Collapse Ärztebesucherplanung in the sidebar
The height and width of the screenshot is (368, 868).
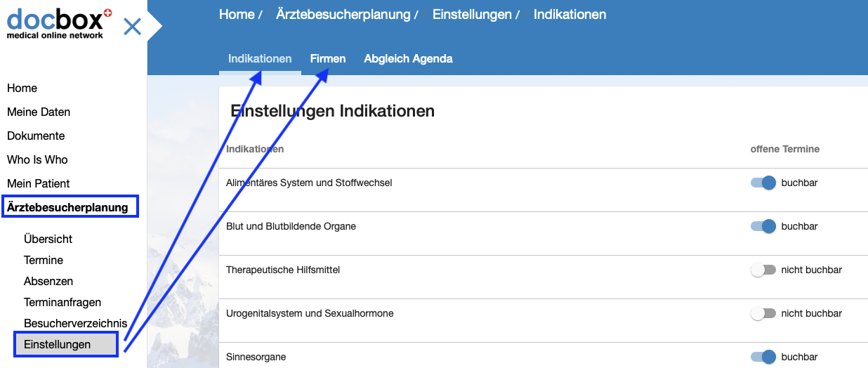click(68, 207)
